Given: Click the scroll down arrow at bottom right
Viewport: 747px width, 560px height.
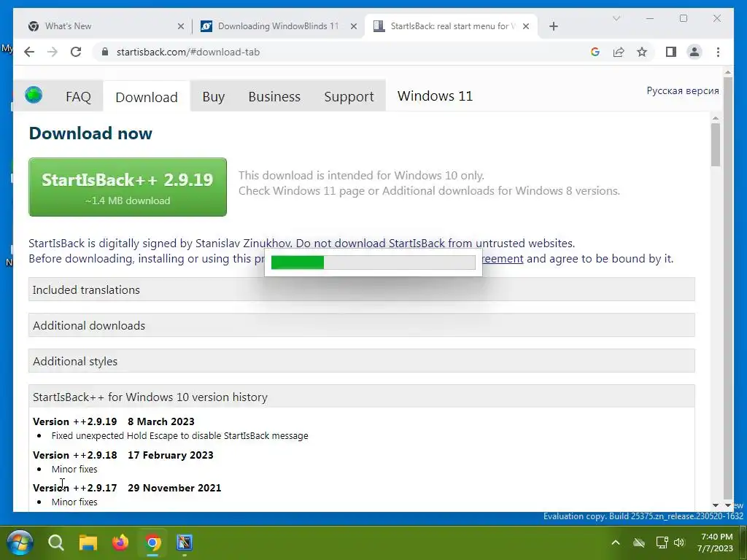Looking at the screenshot, I should point(727,505).
